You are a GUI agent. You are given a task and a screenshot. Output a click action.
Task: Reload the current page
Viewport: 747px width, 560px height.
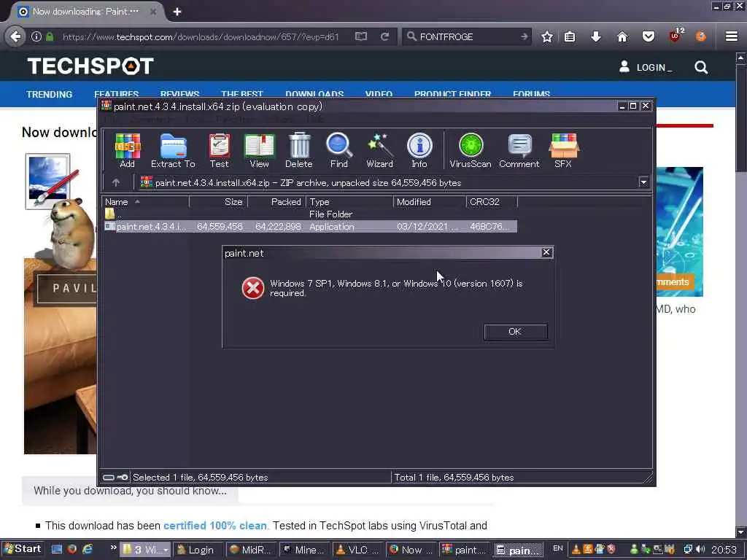[385, 36]
